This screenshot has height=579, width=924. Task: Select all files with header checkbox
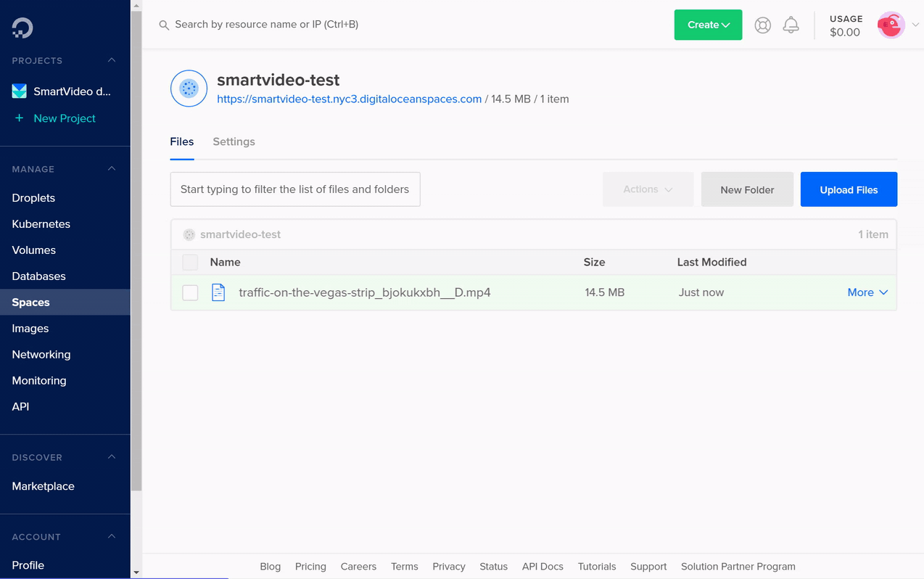tap(190, 262)
